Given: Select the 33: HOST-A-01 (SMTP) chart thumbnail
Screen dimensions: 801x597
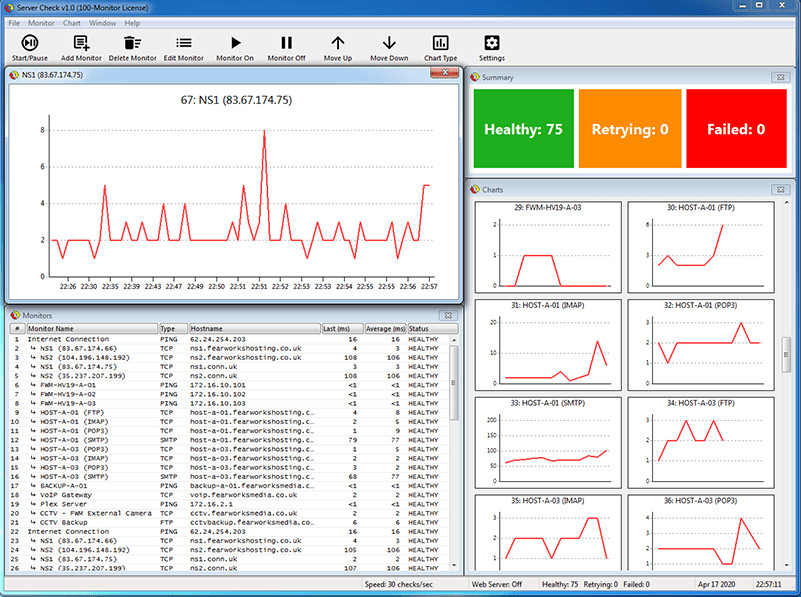Looking at the screenshot, I should point(548,442).
